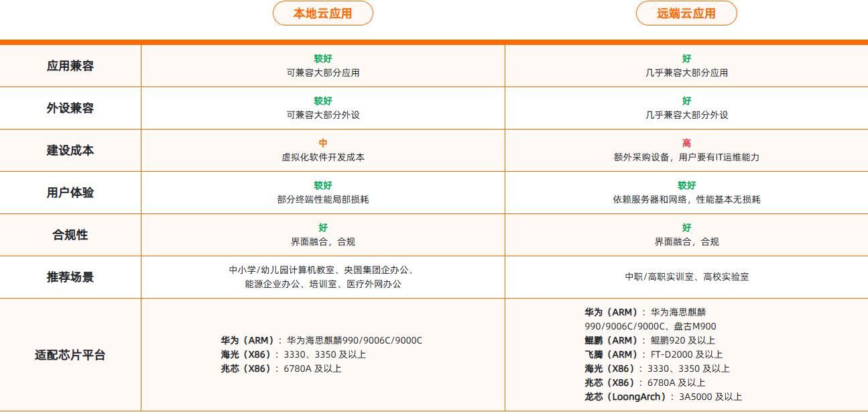Select the 推荐场景 row header
The width and height of the screenshot is (868, 412).
click(x=70, y=277)
